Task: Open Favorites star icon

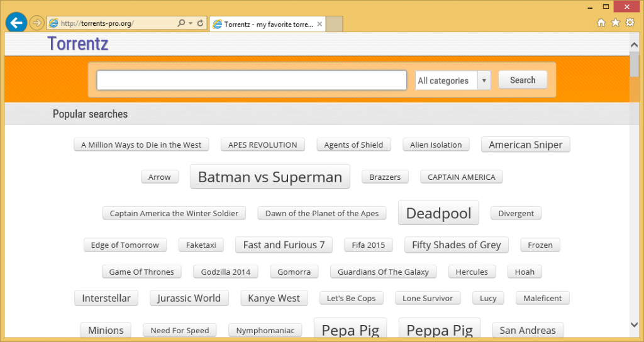Action: pyautogui.click(x=616, y=23)
